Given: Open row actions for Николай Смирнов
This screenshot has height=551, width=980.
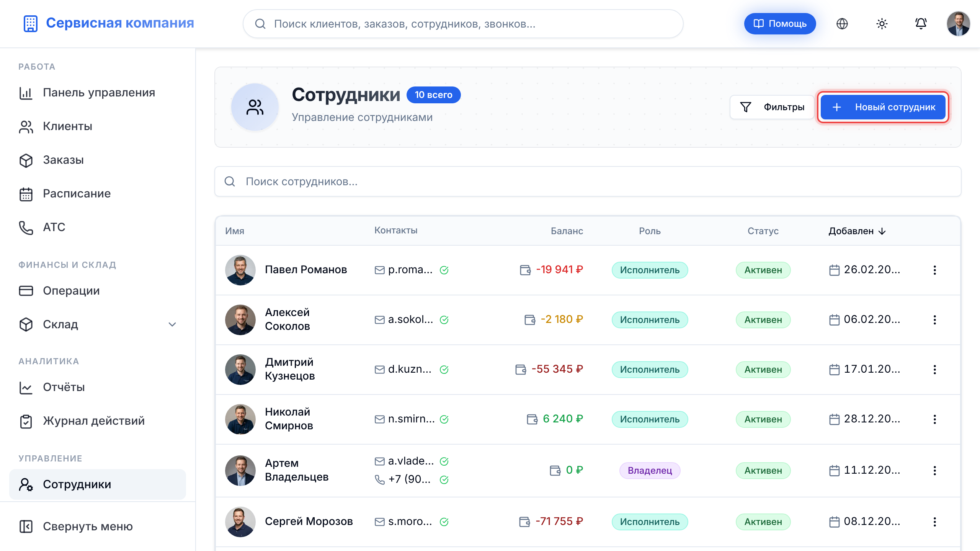Looking at the screenshot, I should point(935,419).
